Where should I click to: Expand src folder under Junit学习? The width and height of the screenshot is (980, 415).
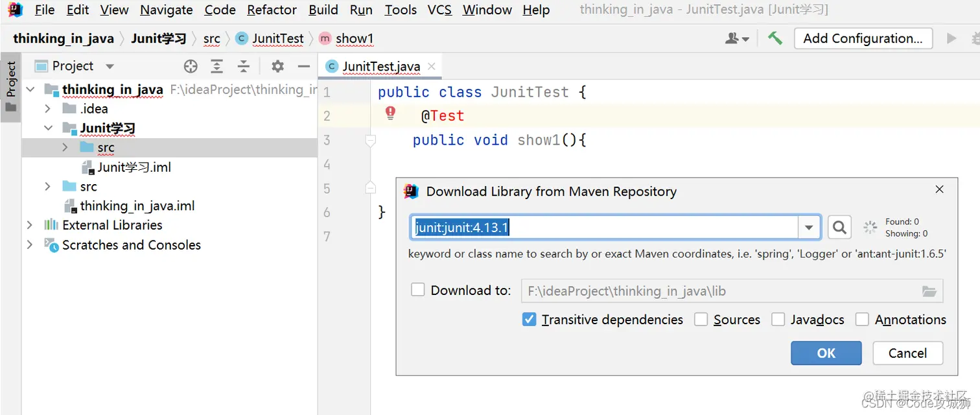coord(65,148)
